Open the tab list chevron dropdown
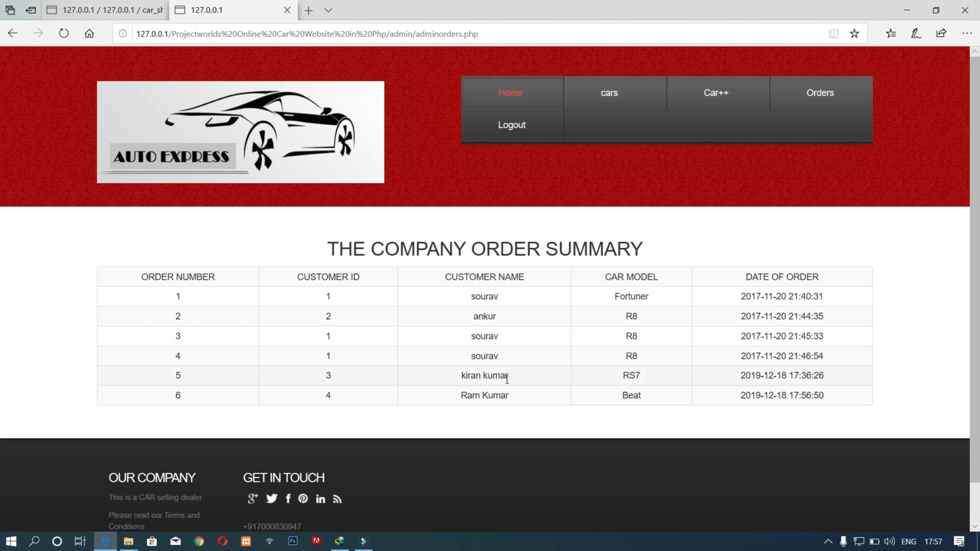980x551 pixels. 328,10
